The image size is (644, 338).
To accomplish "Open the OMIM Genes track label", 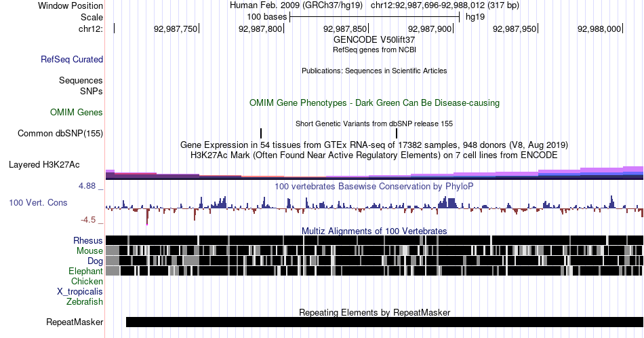I will click(77, 112).
